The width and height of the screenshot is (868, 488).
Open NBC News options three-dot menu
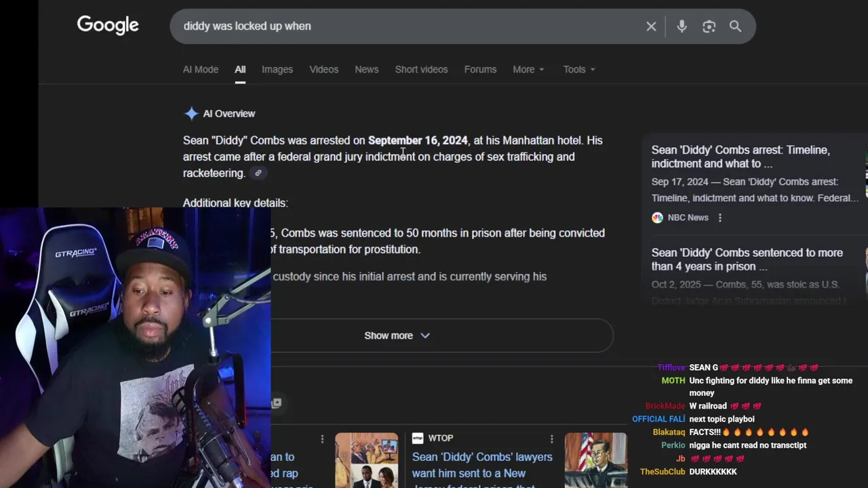pos(720,218)
